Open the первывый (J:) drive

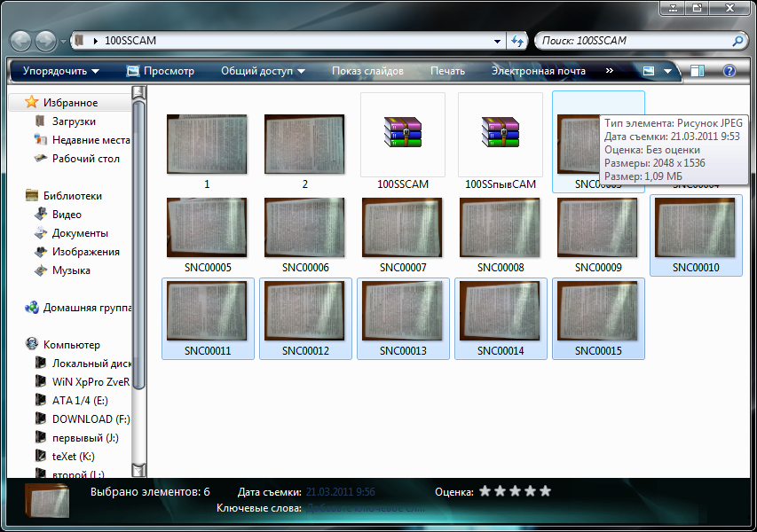point(85,438)
